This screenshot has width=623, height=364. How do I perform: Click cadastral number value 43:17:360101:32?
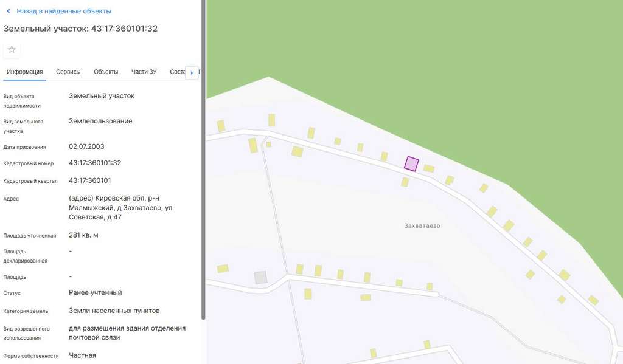[x=95, y=163]
